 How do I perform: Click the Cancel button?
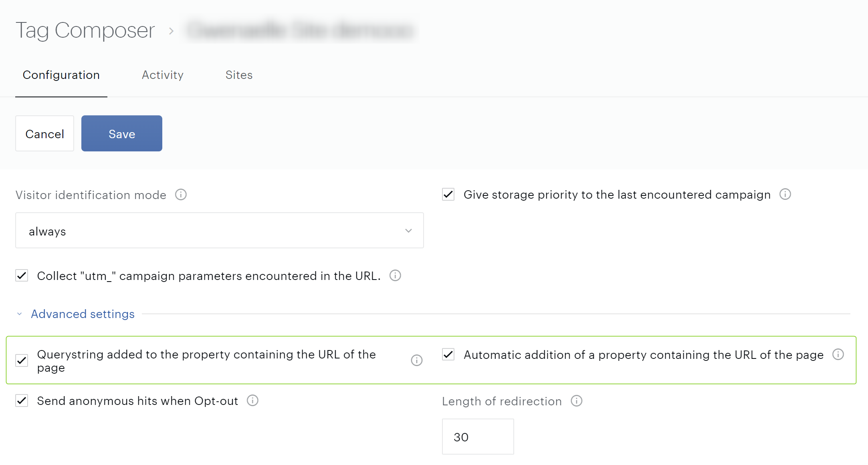44,134
